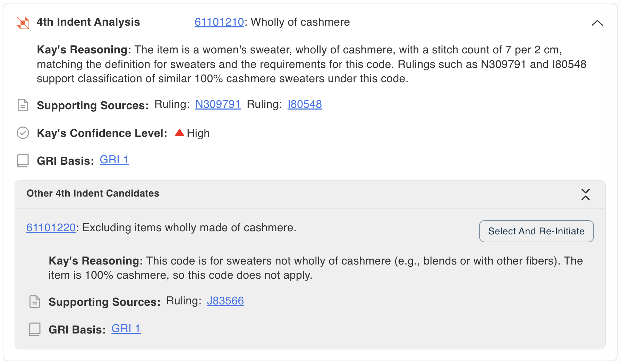Viewport: 621px width, 364px height.
Task: Open HTS code 61101210 link
Action: click(219, 22)
